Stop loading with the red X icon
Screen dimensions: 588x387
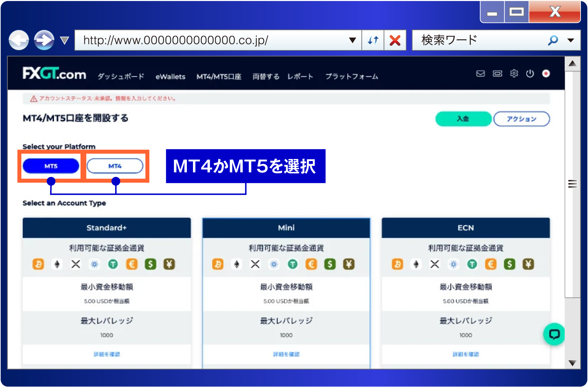tap(395, 40)
